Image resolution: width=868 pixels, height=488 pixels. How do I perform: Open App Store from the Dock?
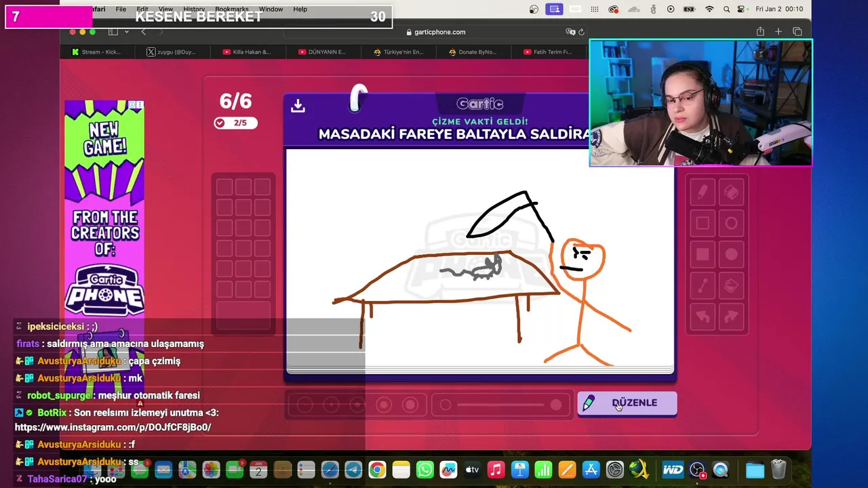pyautogui.click(x=591, y=470)
